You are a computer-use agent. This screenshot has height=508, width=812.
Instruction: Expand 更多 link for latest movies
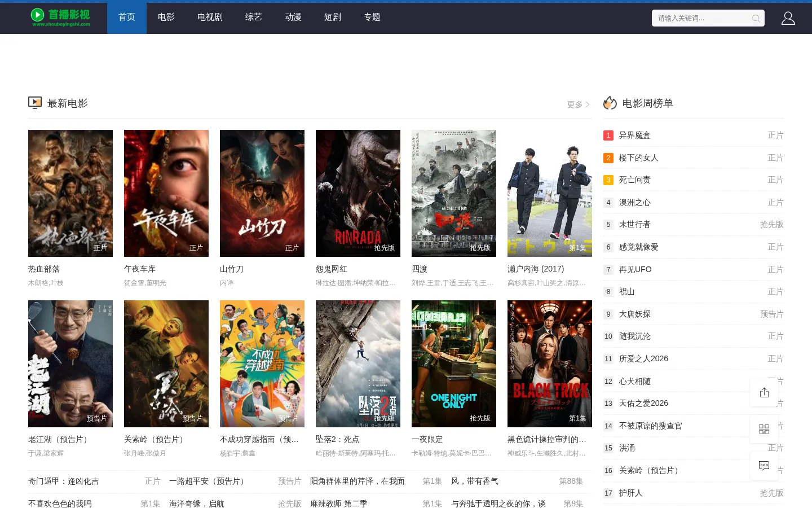pyautogui.click(x=579, y=104)
